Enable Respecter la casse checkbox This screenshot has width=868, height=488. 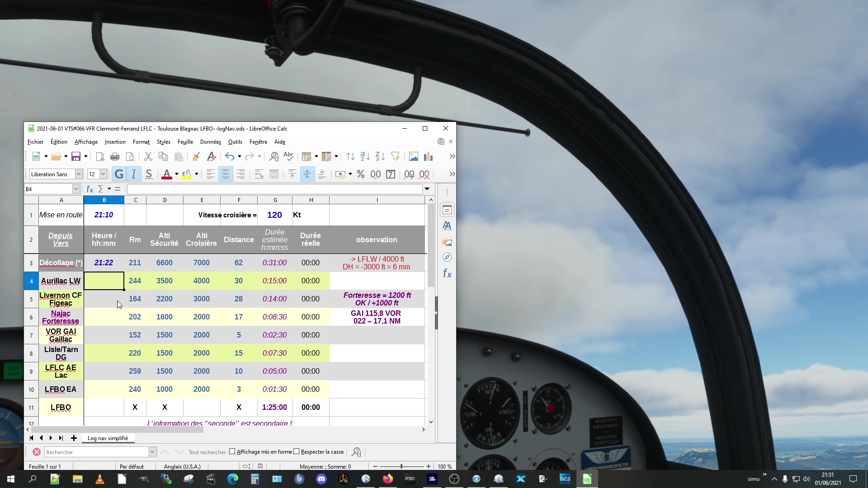(297, 451)
